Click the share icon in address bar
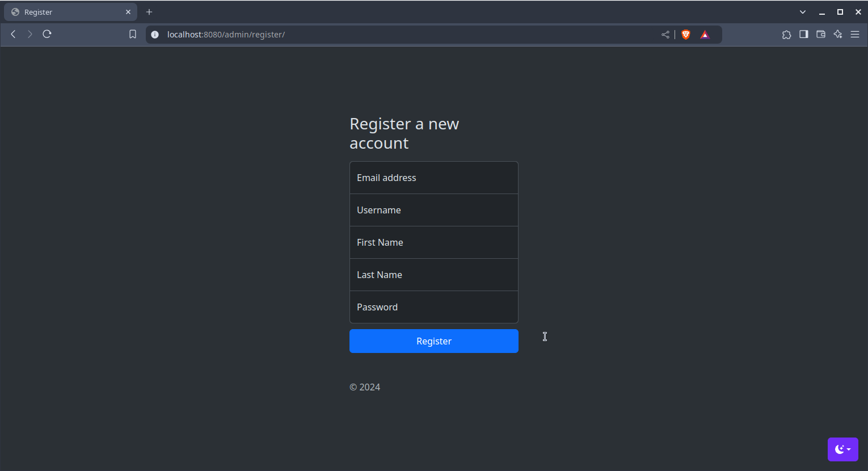Viewport: 868px width, 471px height. pyautogui.click(x=665, y=35)
